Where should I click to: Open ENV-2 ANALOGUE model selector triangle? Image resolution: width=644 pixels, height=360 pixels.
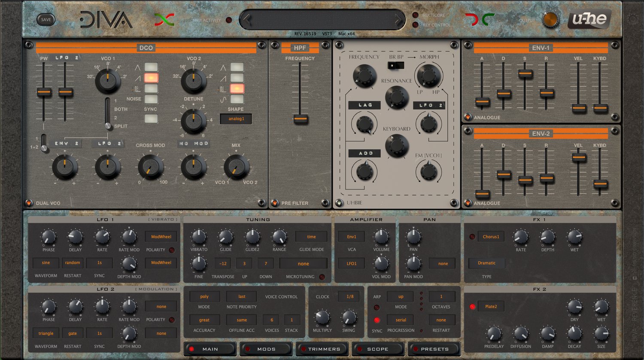pyautogui.click(x=468, y=203)
